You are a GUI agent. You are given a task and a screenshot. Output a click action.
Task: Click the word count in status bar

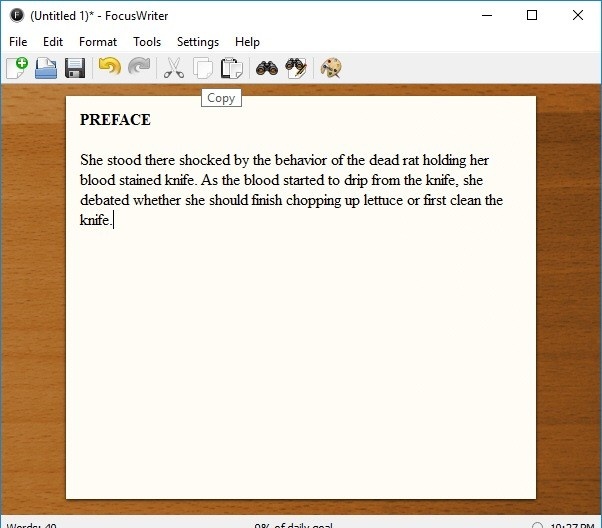pyautogui.click(x=31, y=525)
